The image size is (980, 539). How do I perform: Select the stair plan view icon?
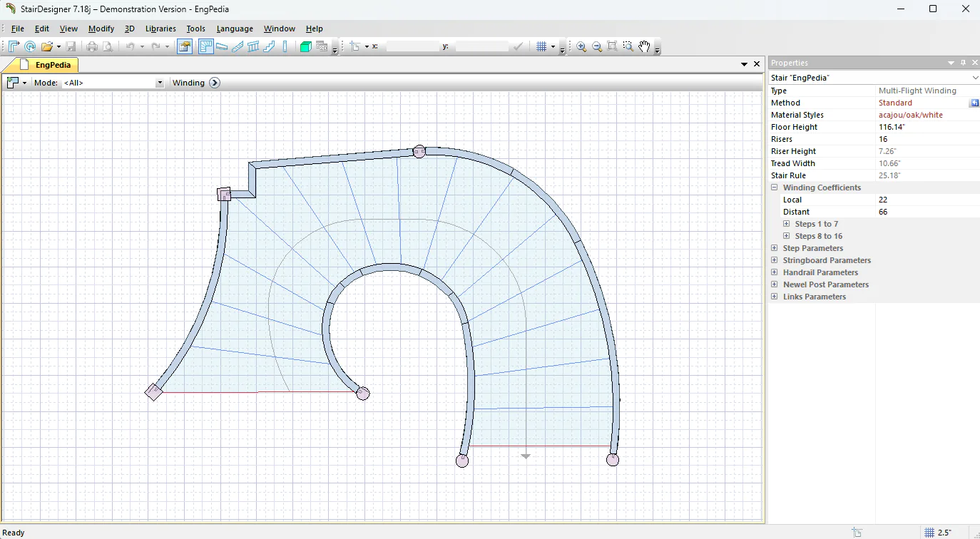pyautogui.click(x=206, y=46)
